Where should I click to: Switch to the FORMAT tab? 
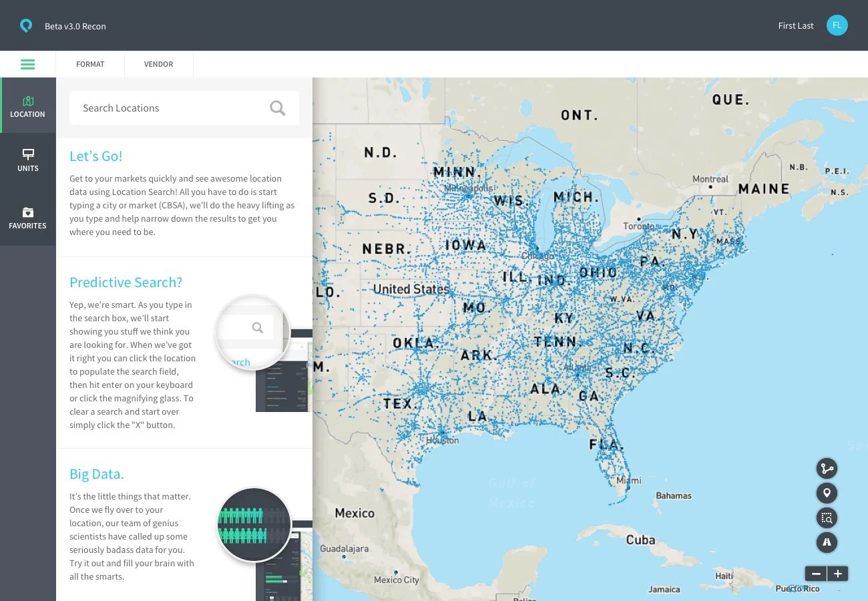pos(90,64)
